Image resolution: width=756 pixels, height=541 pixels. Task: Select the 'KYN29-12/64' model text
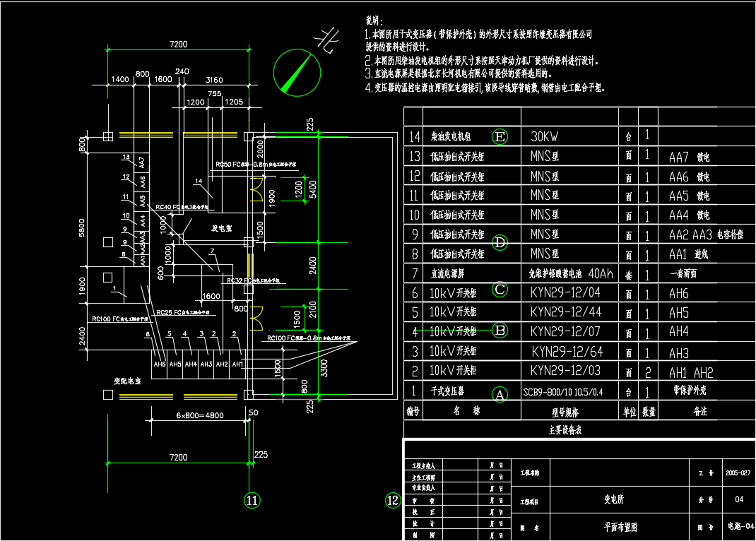tap(567, 352)
